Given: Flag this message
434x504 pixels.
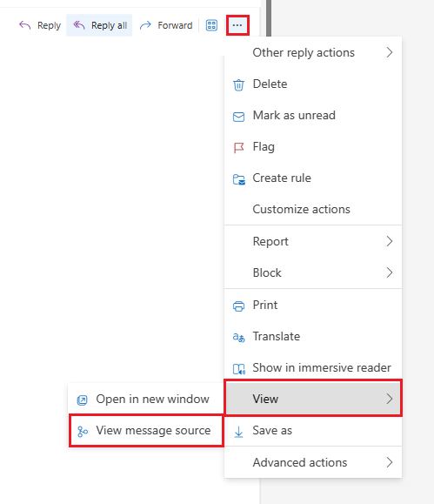Looking at the screenshot, I should [x=313, y=146].
